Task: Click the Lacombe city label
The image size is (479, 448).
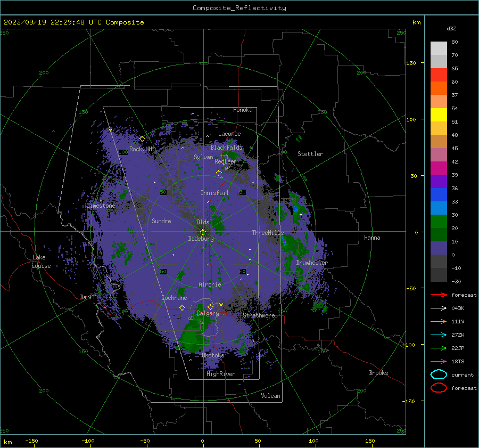Action: (229, 134)
